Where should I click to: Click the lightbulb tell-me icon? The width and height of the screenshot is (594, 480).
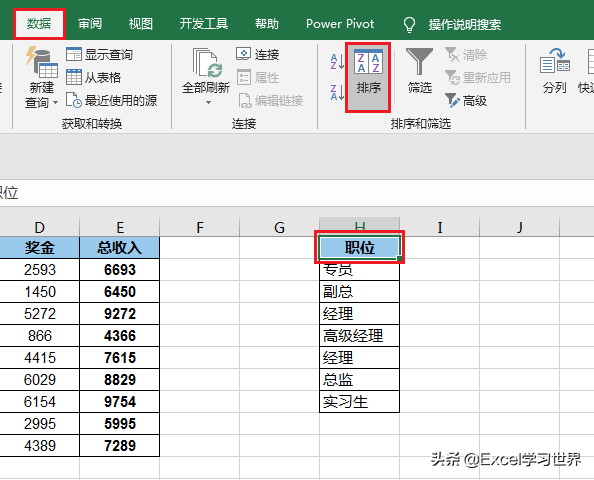[x=409, y=25]
